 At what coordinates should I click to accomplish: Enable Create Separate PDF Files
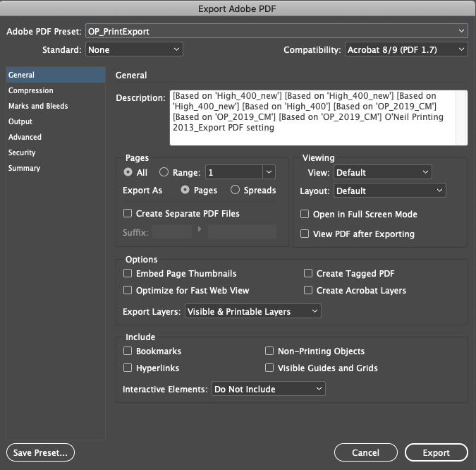pos(128,213)
